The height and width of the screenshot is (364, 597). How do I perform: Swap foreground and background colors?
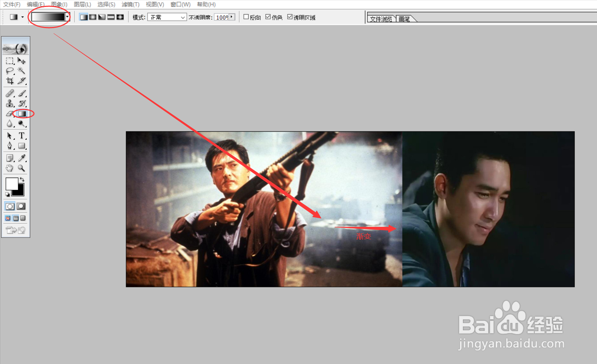click(22, 179)
